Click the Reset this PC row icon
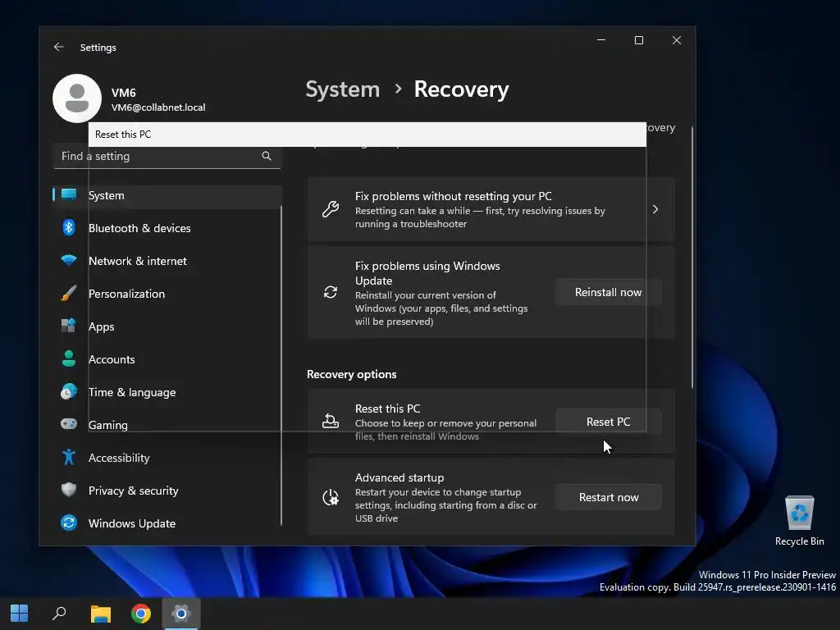 pos(331,422)
